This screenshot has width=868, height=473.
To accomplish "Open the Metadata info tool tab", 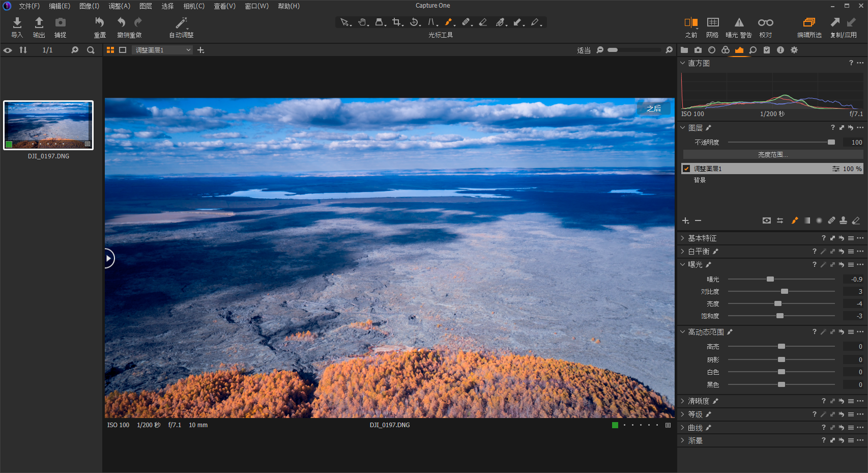I will coord(780,50).
